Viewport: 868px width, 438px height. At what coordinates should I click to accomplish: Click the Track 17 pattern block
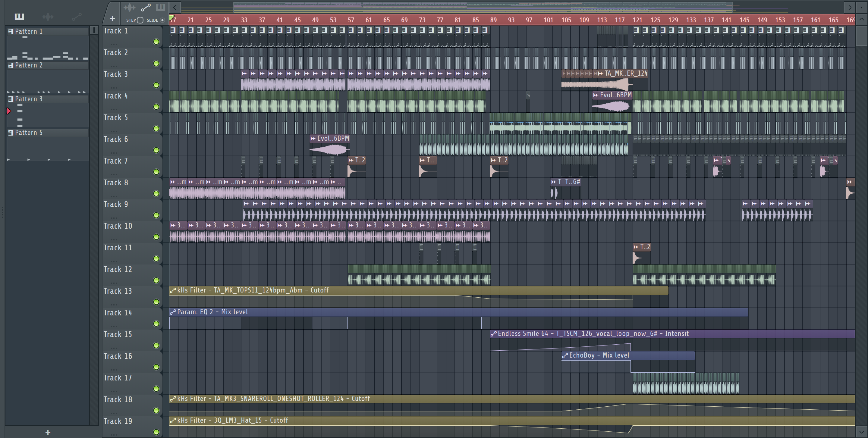(686, 383)
